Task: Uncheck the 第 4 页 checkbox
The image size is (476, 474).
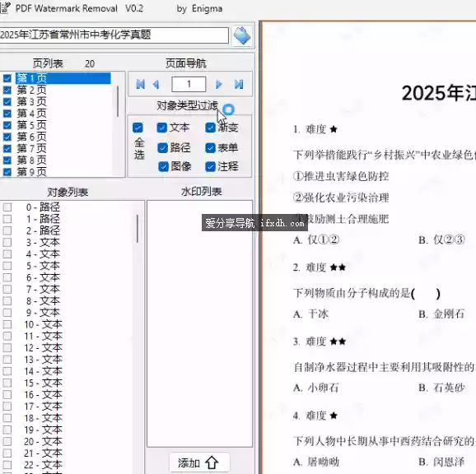Action: [7, 114]
